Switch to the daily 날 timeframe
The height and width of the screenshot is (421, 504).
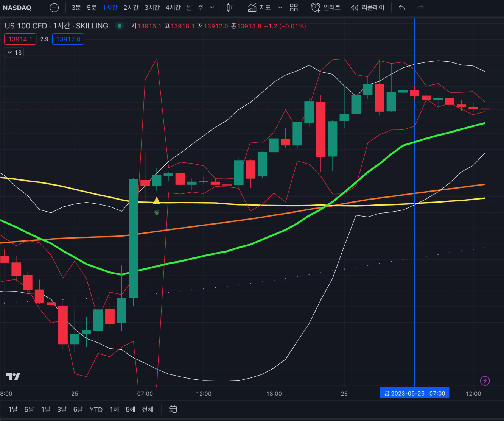click(x=189, y=8)
